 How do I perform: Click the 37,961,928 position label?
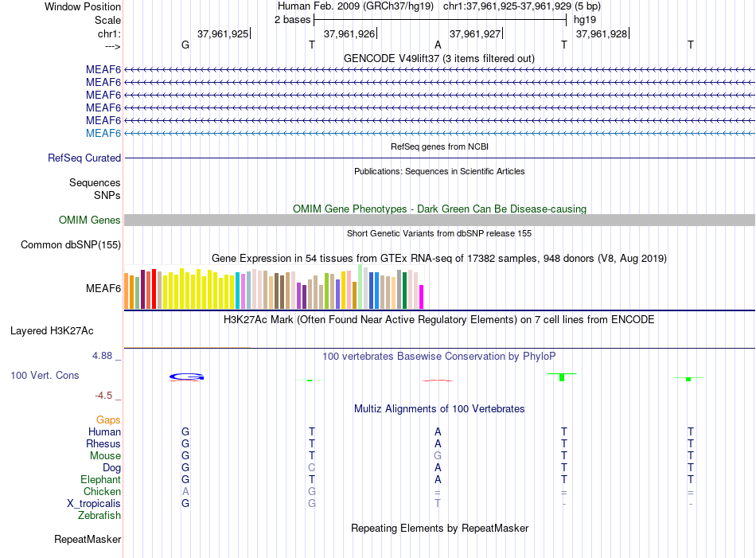[602, 33]
